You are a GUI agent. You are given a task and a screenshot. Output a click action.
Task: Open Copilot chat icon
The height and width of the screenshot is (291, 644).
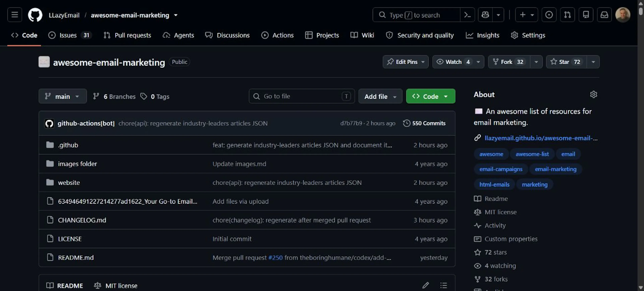tap(485, 15)
